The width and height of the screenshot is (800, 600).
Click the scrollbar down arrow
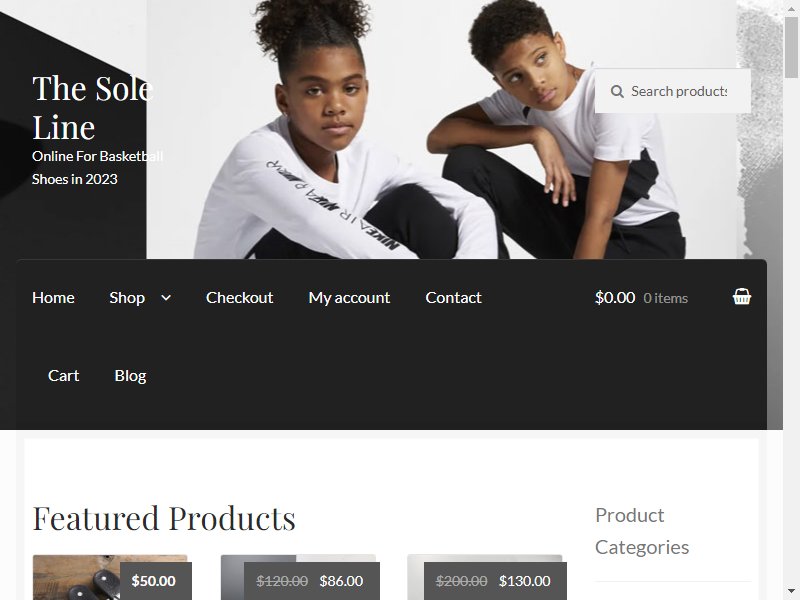[x=791, y=592]
